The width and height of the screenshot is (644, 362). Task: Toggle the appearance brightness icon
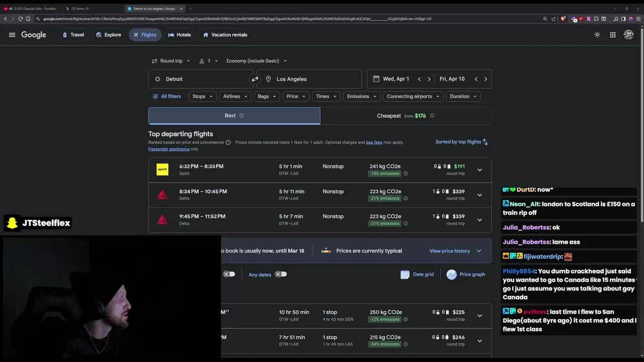tap(597, 35)
